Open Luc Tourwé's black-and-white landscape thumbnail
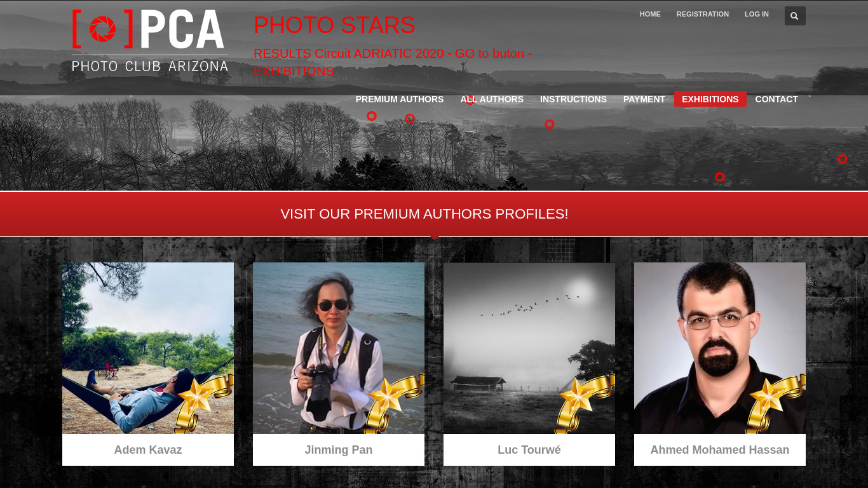868x488 pixels. (x=529, y=348)
